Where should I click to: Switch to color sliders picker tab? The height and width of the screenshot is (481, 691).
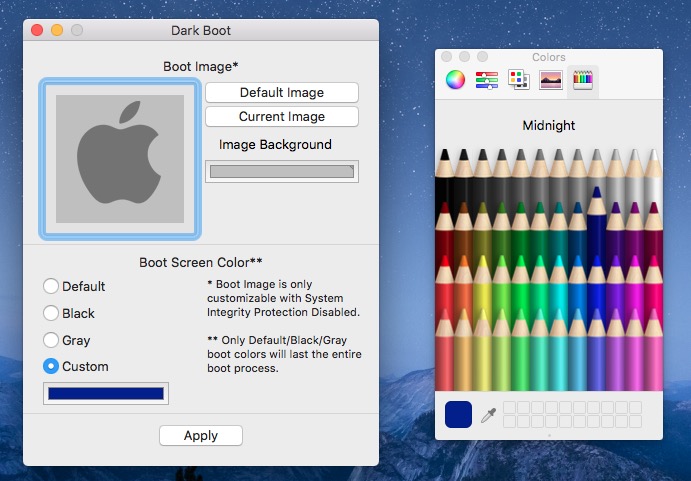click(487, 80)
